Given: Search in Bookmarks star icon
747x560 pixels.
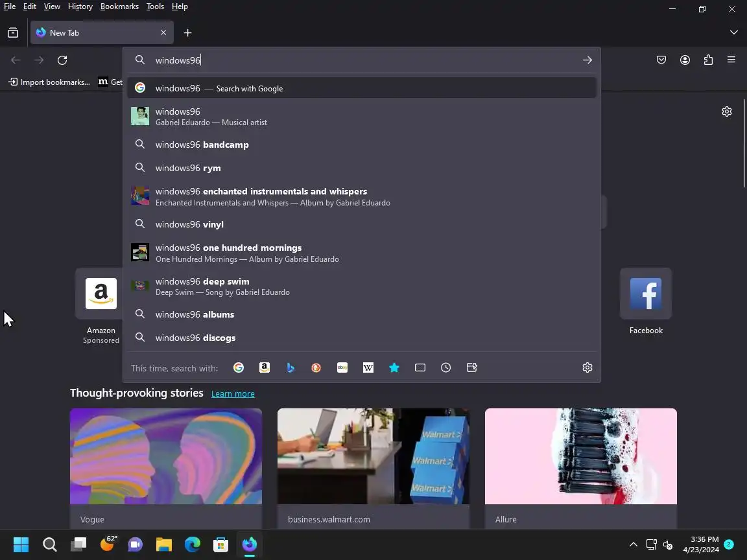Looking at the screenshot, I should pyautogui.click(x=394, y=367).
